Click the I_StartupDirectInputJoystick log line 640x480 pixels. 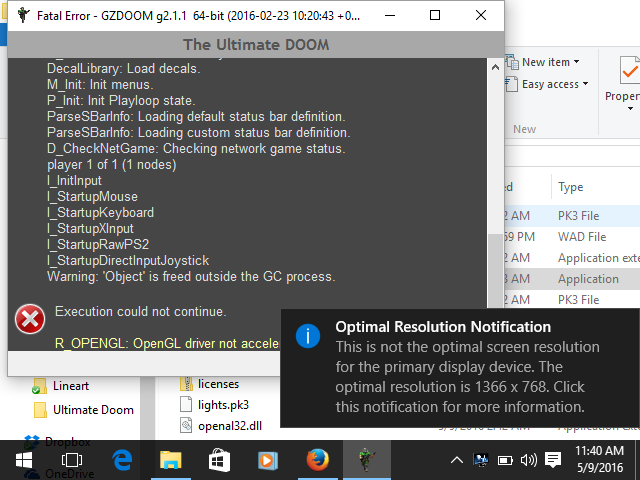pos(128,260)
